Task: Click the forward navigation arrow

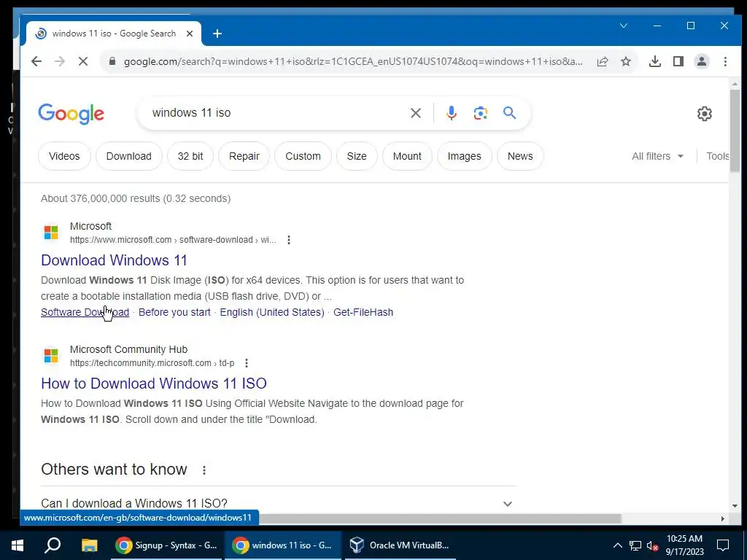Action: click(60, 61)
